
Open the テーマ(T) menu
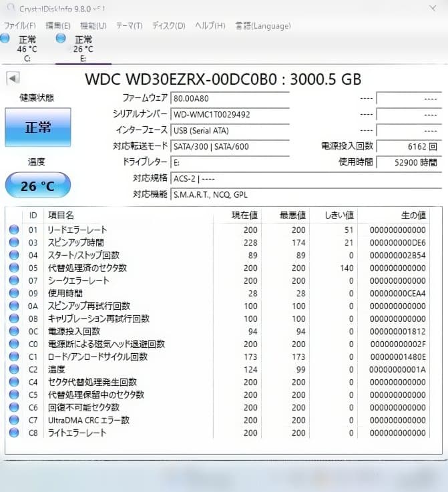130,25
